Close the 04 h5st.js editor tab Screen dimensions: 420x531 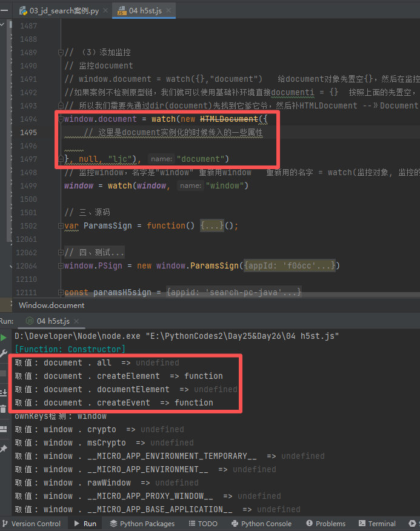[x=168, y=11]
